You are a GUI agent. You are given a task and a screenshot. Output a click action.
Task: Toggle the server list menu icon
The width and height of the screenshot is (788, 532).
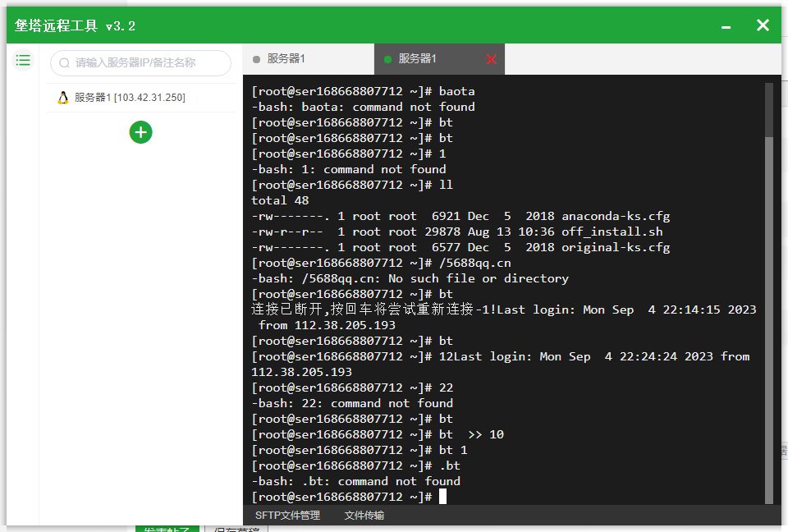click(x=23, y=61)
